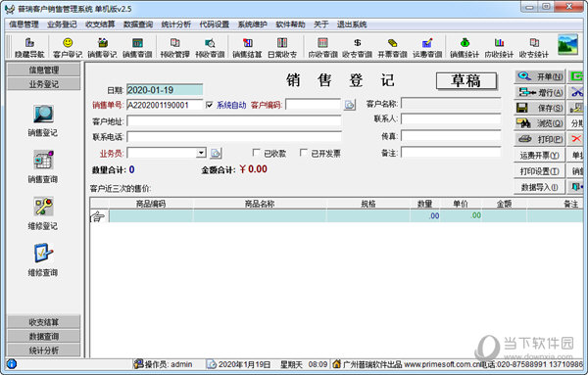Image resolution: width=588 pixels, height=375 pixels.
Task: Click the 打印设置(T) button
Action: tap(540, 171)
